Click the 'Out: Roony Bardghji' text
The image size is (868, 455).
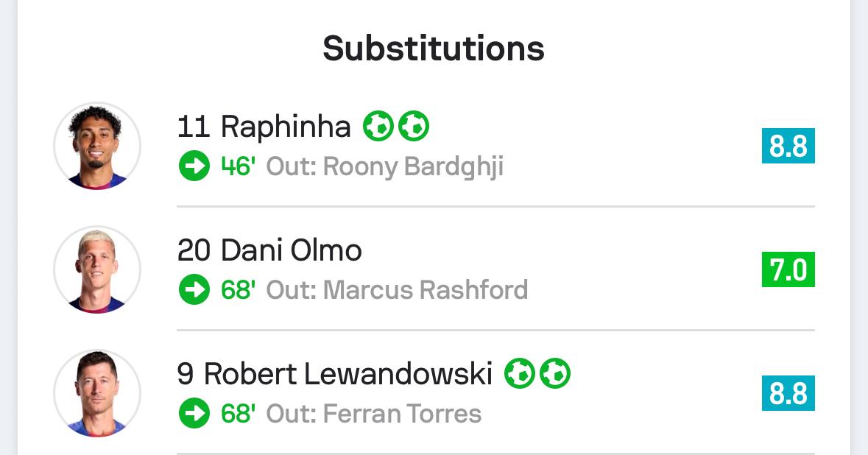click(384, 166)
